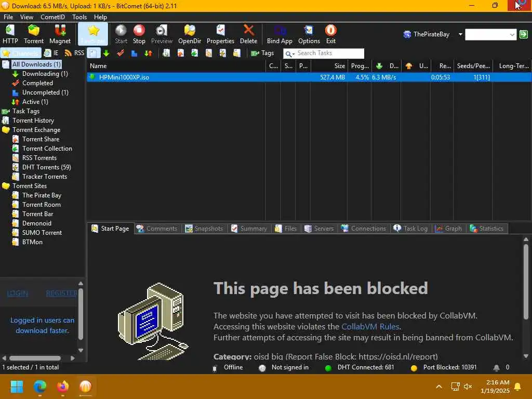Click the Torrent History filter bar icon
The height and width of the screenshot is (399, 532).
(x=166, y=54)
